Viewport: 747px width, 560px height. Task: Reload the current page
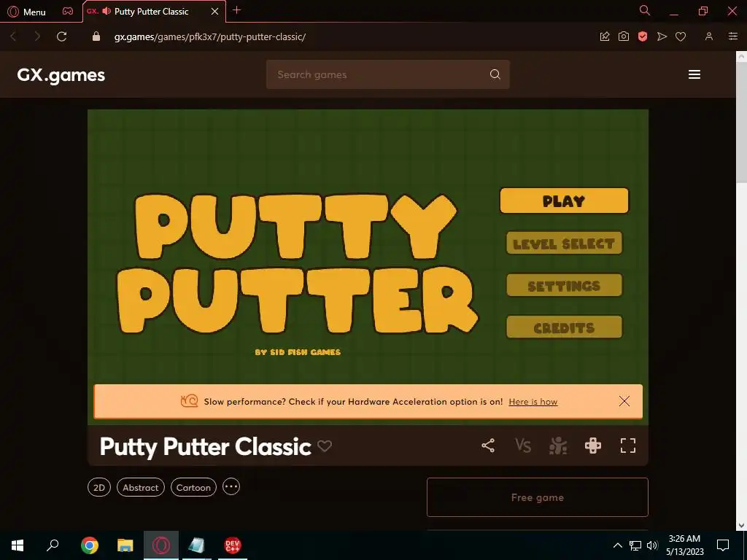[61, 36]
